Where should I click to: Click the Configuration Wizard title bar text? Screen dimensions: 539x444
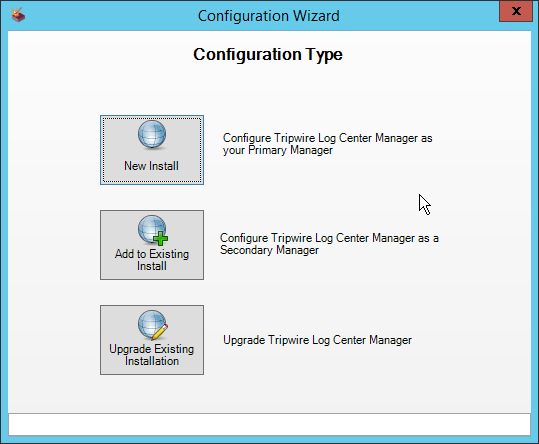click(x=268, y=16)
